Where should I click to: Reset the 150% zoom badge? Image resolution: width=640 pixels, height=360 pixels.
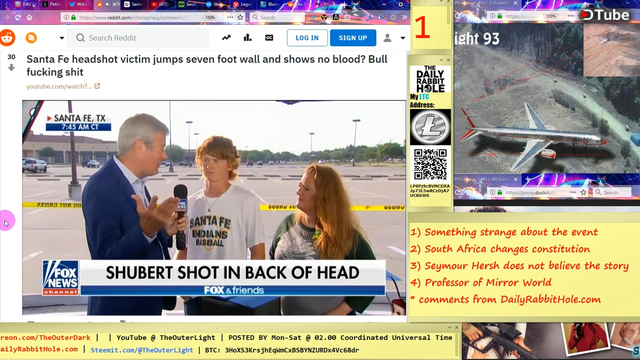[x=210, y=18]
